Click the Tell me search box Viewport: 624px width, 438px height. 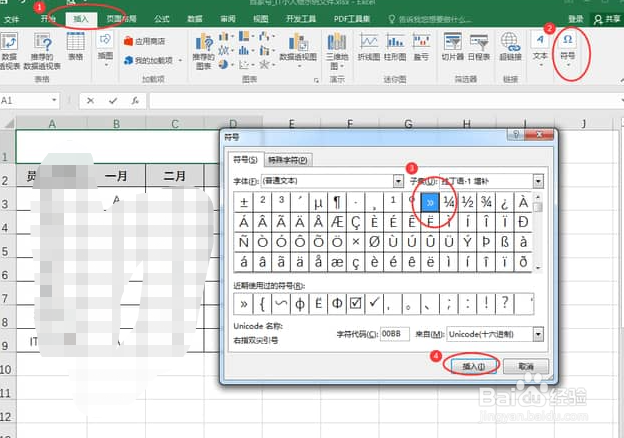pos(430,19)
